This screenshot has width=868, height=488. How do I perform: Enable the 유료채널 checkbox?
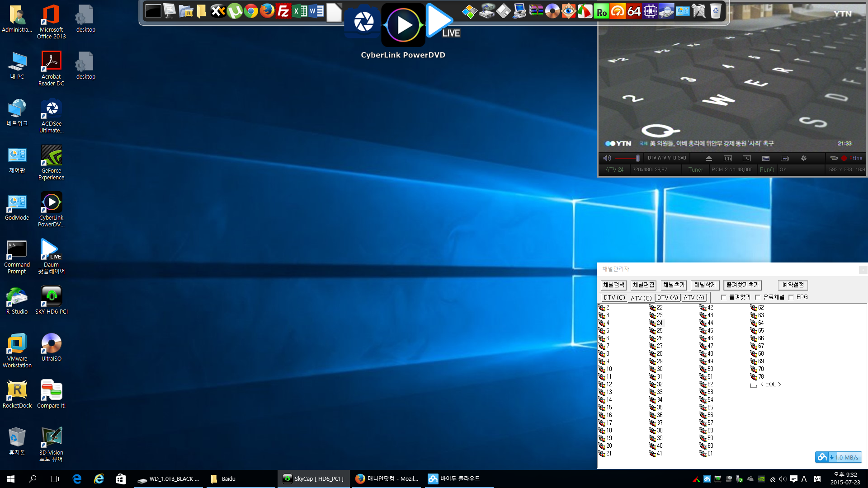[758, 297]
